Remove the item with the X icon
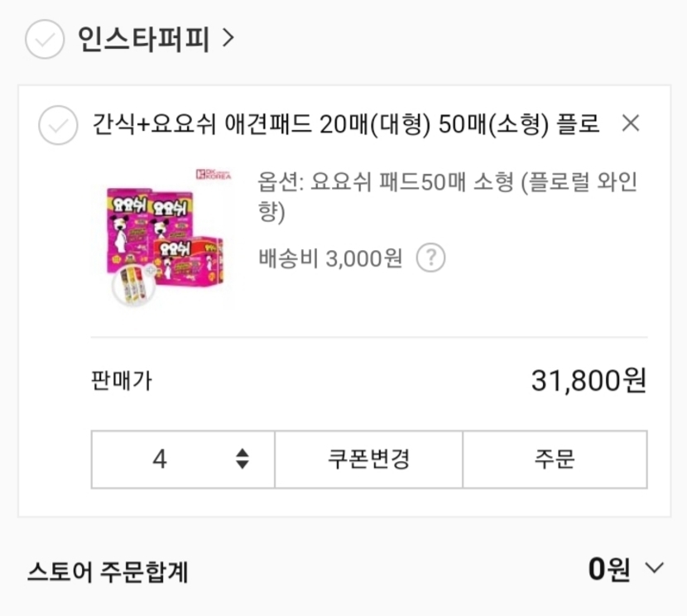 click(x=631, y=123)
